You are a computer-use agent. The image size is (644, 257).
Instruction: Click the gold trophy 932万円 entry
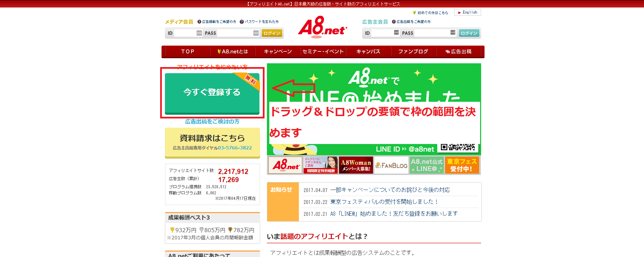pyautogui.click(x=183, y=230)
